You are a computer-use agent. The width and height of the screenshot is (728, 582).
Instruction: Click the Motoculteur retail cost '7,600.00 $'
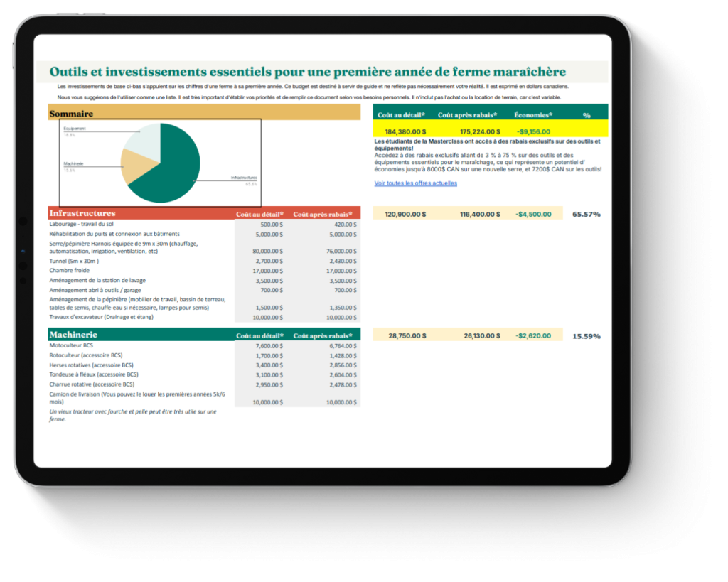point(269,346)
